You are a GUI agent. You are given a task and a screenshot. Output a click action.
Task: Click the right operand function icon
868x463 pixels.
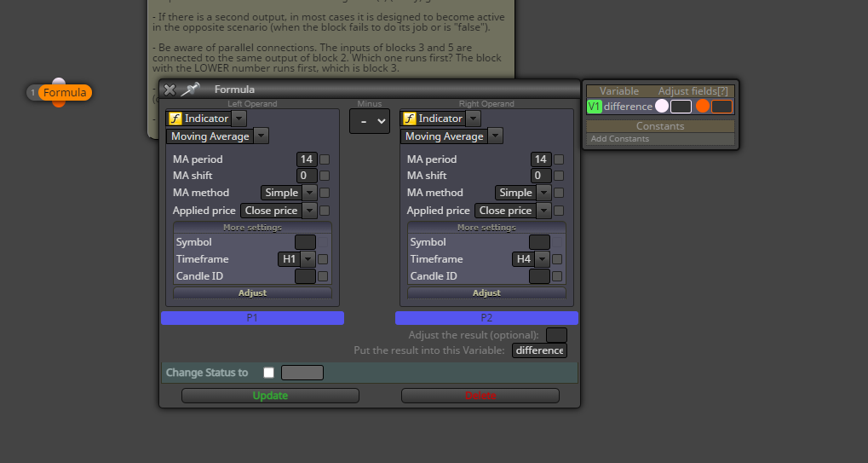(x=410, y=119)
